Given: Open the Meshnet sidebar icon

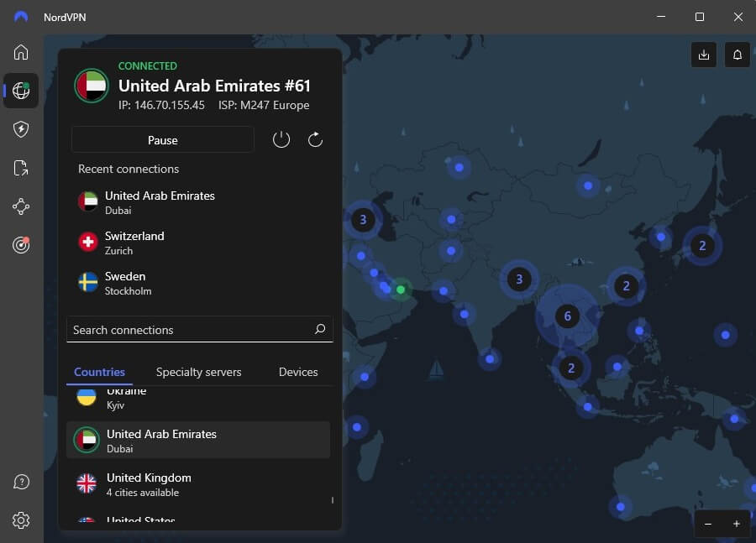Looking at the screenshot, I should coord(21,206).
